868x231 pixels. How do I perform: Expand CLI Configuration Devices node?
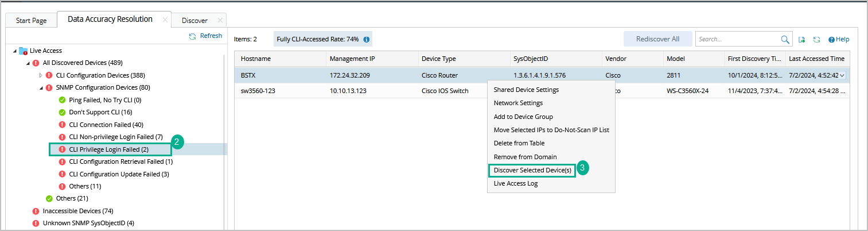coord(40,75)
